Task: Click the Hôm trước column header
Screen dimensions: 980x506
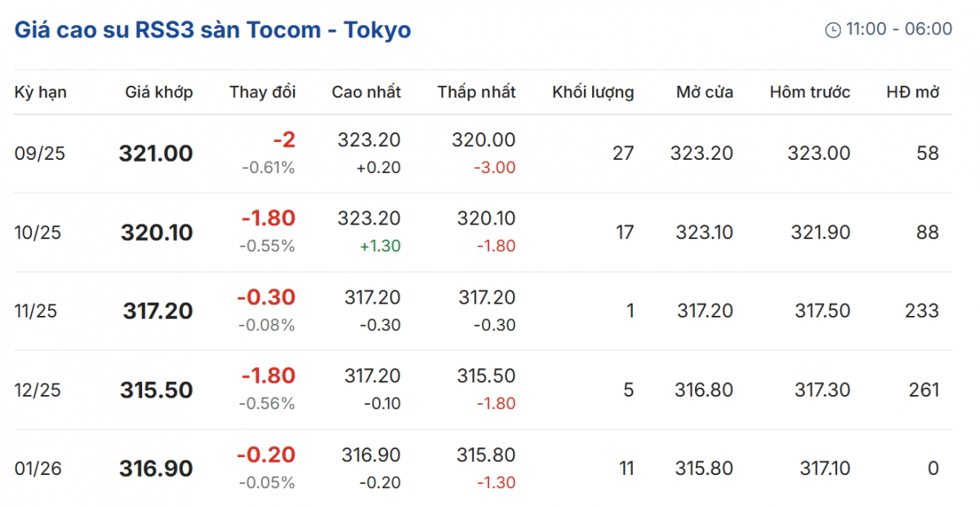Action: point(809,92)
